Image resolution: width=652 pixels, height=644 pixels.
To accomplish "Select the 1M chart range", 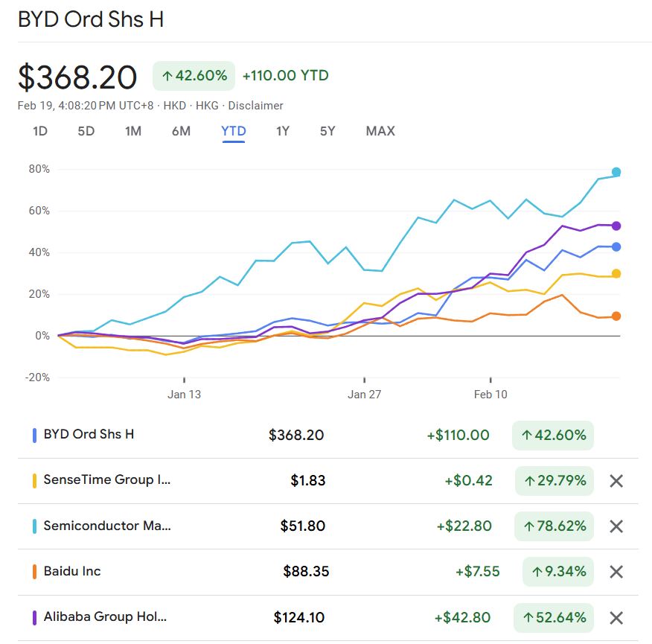I will pyautogui.click(x=133, y=132).
